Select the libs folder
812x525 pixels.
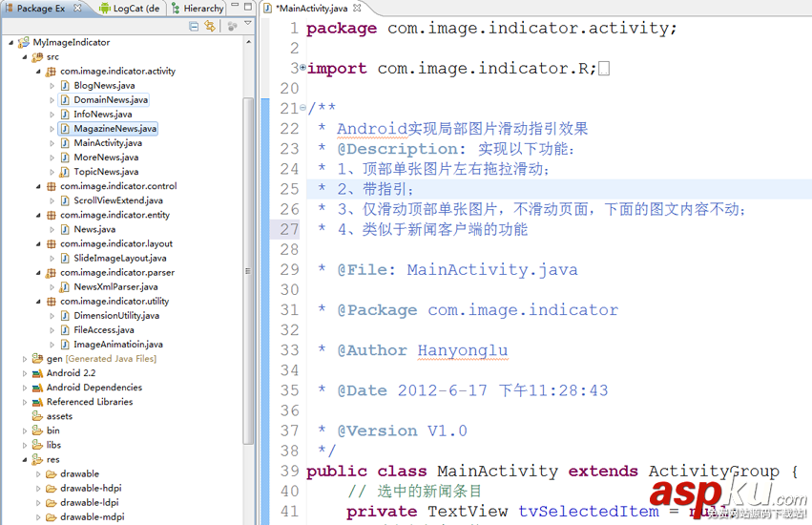[x=53, y=445]
